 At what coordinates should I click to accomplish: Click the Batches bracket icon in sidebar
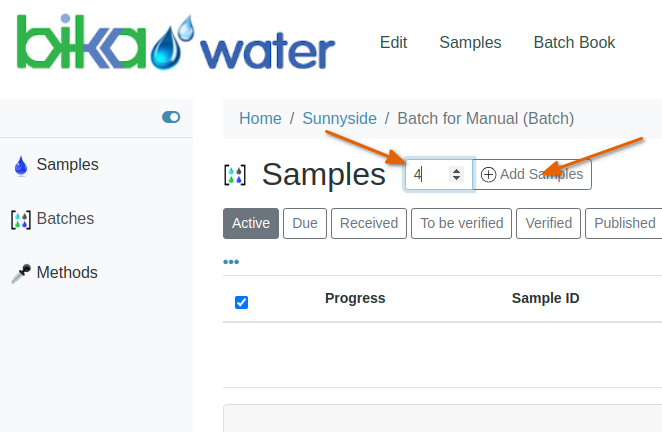[x=20, y=219]
